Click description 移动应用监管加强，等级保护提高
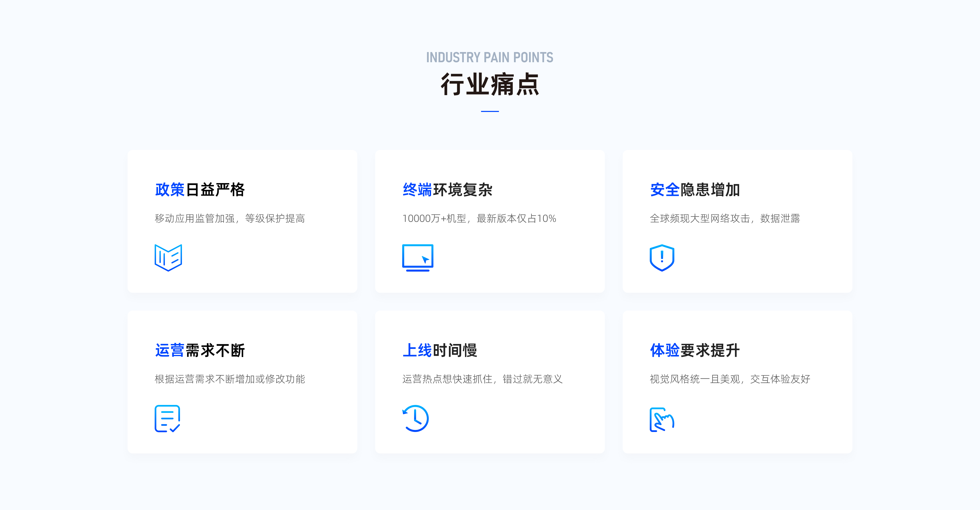The height and width of the screenshot is (510, 980). tap(230, 219)
